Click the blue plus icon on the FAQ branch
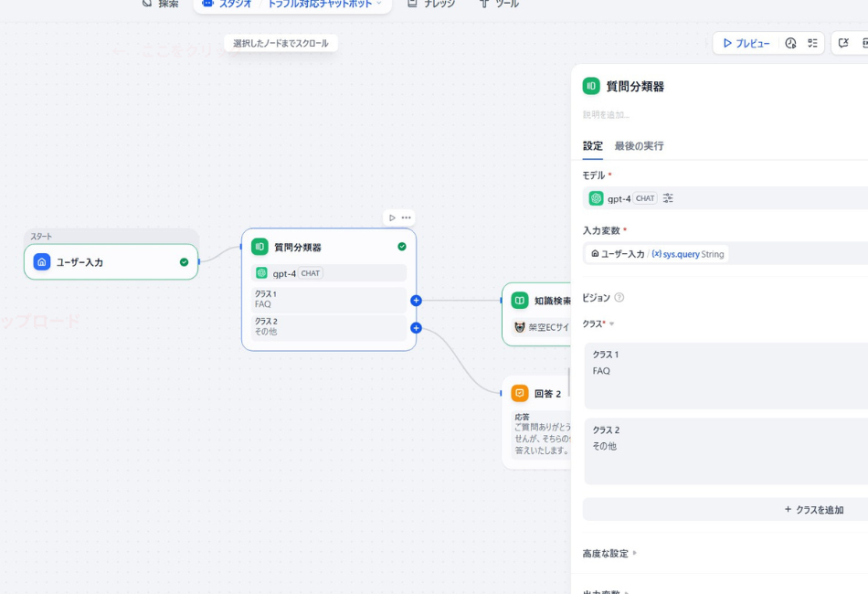Image resolution: width=868 pixels, height=594 pixels. point(417,300)
